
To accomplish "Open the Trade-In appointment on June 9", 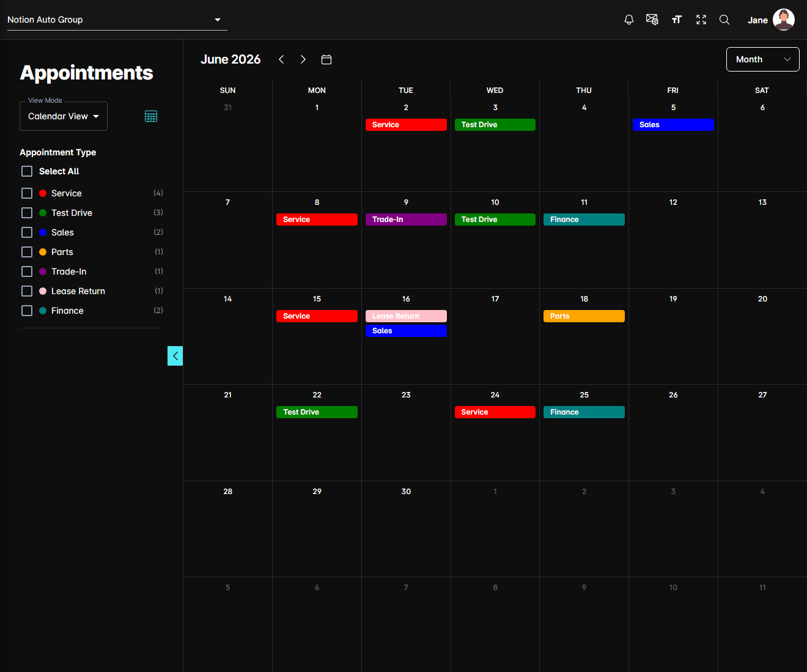I will coord(406,220).
